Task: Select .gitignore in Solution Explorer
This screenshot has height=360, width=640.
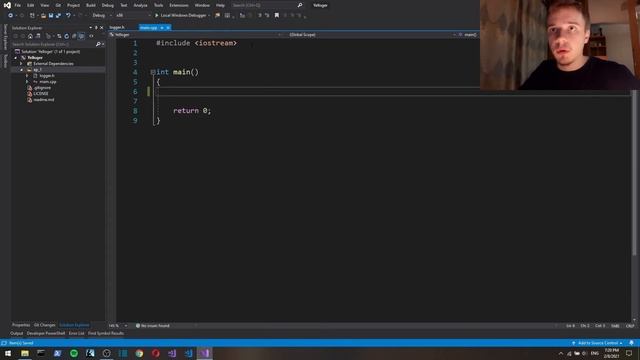Action: click(x=42, y=88)
